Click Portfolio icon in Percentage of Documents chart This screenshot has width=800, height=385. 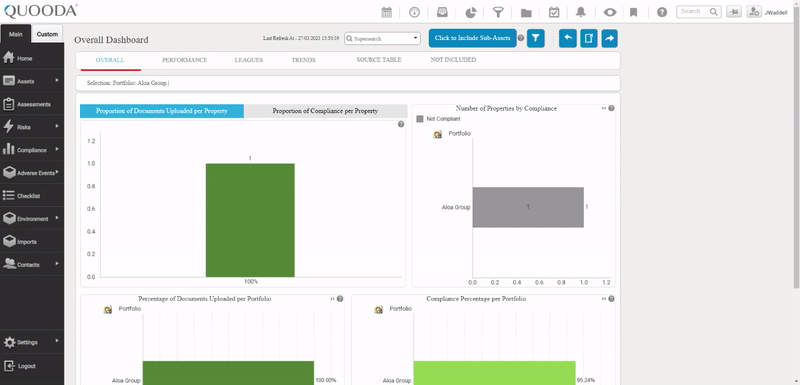click(x=108, y=310)
